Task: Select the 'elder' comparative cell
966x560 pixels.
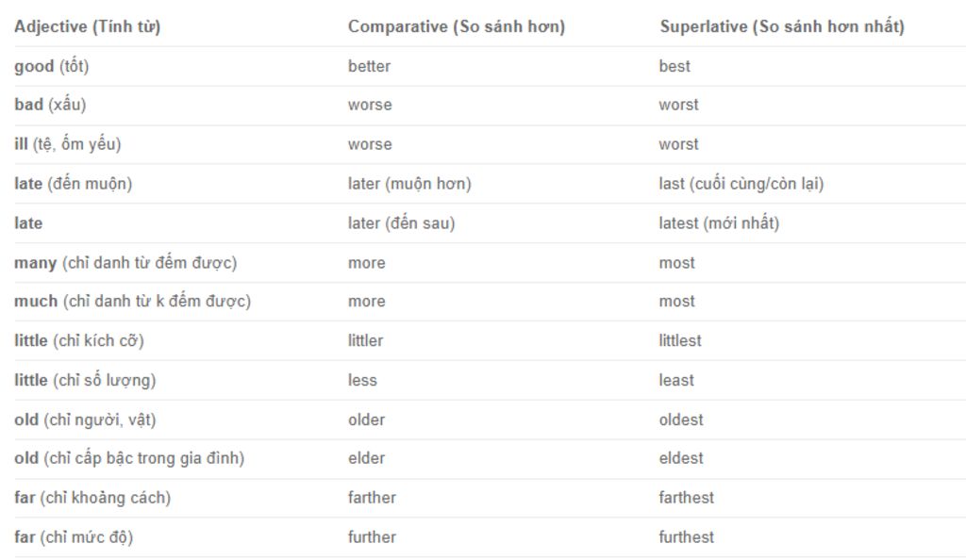Action: pyautogui.click(x=367, y=458)
